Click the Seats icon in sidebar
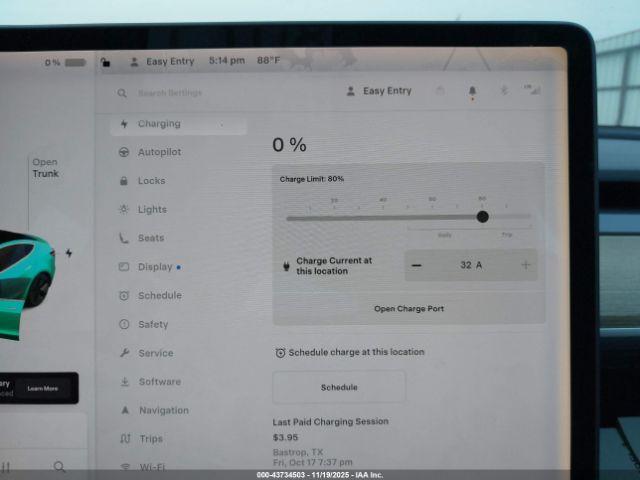 (124, 238)
